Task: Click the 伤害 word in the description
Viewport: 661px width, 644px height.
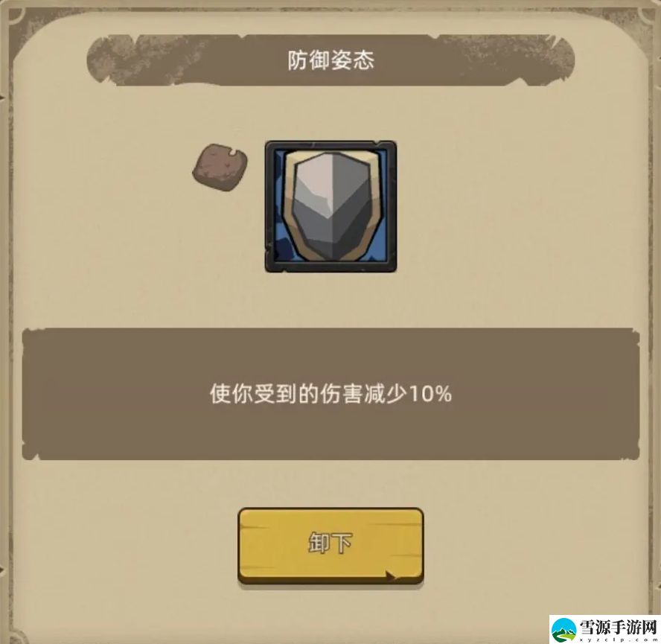Action: coord(342,394)
